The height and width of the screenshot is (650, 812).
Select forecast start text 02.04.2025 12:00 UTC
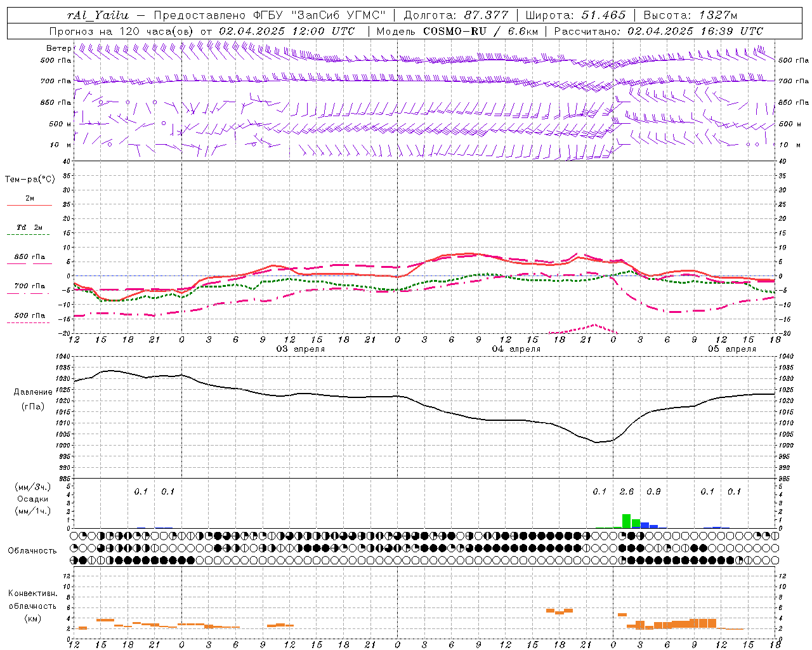pos(287,31)
